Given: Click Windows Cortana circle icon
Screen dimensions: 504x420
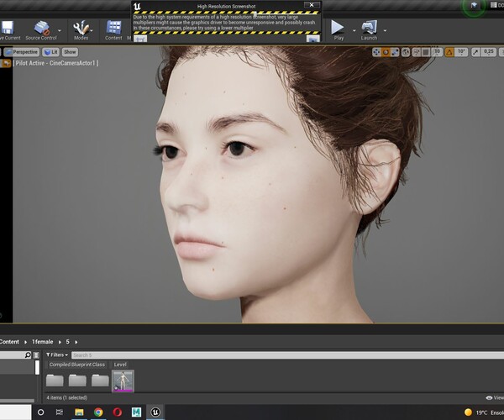Looking at the screenshot, I should [40, 412].
